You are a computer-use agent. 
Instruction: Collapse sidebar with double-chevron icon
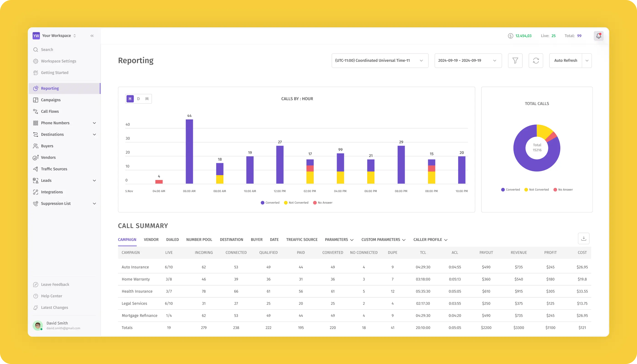coord(92,36)
